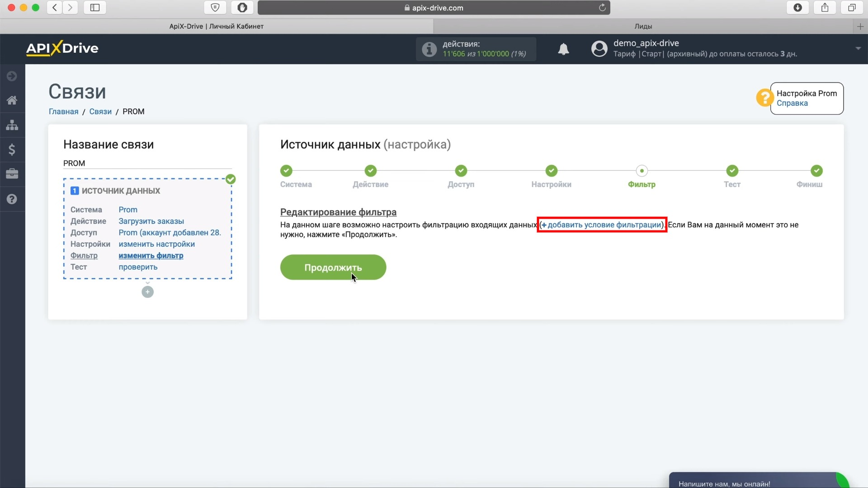Switch to ApiX-Drive Личный Кабинет tab

(x=217, y=26)
